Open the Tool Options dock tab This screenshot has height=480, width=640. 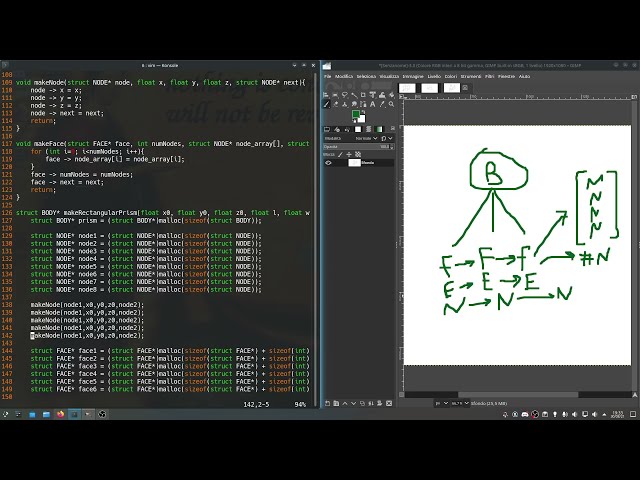[x=327, y=129]
